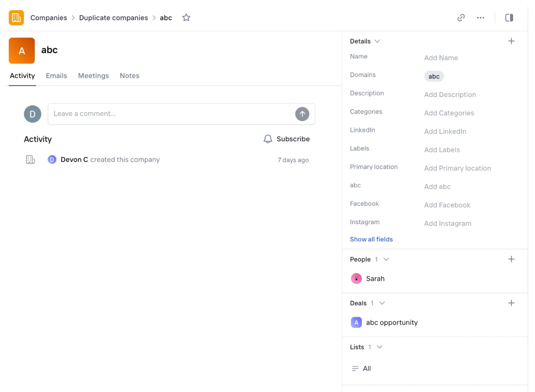Click the abc breadcrumb item
Image resolution: width=535 pixels, height=392 pixels.
coord(166,18)
